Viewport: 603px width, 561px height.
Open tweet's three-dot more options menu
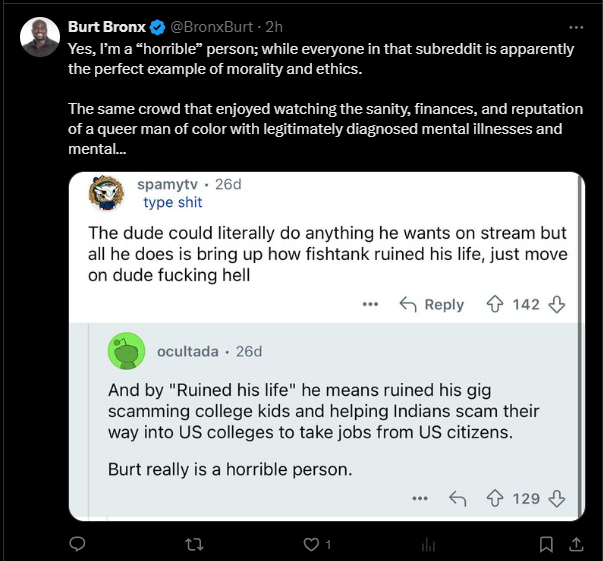point(576,27)
